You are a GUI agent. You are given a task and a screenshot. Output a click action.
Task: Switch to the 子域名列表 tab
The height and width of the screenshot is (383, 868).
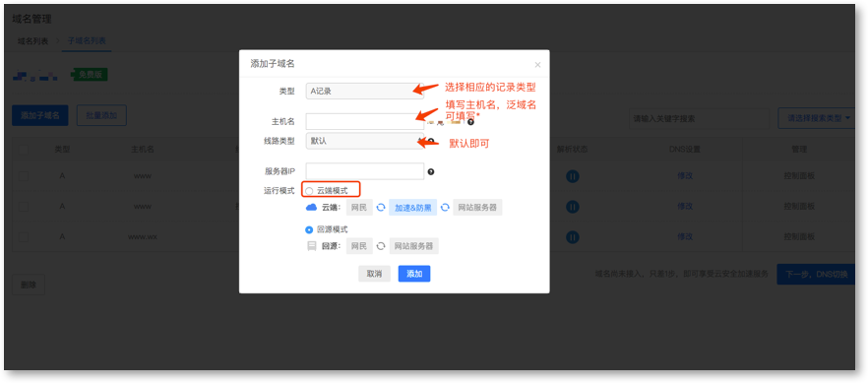[x=87, y=41]
